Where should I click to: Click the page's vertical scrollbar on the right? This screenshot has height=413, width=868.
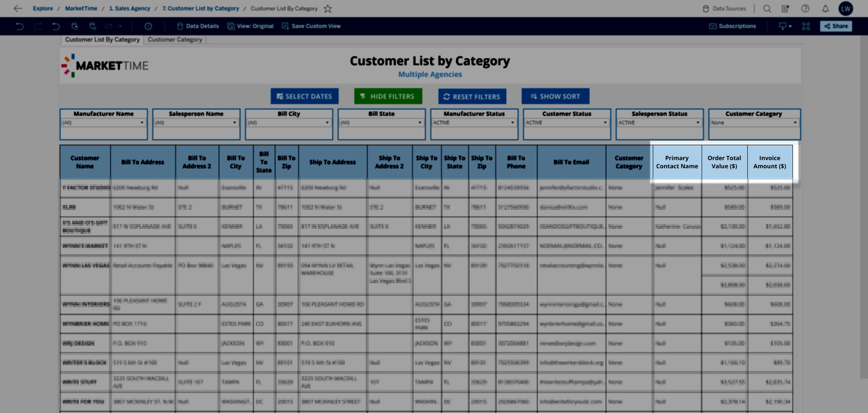[864, 207]
